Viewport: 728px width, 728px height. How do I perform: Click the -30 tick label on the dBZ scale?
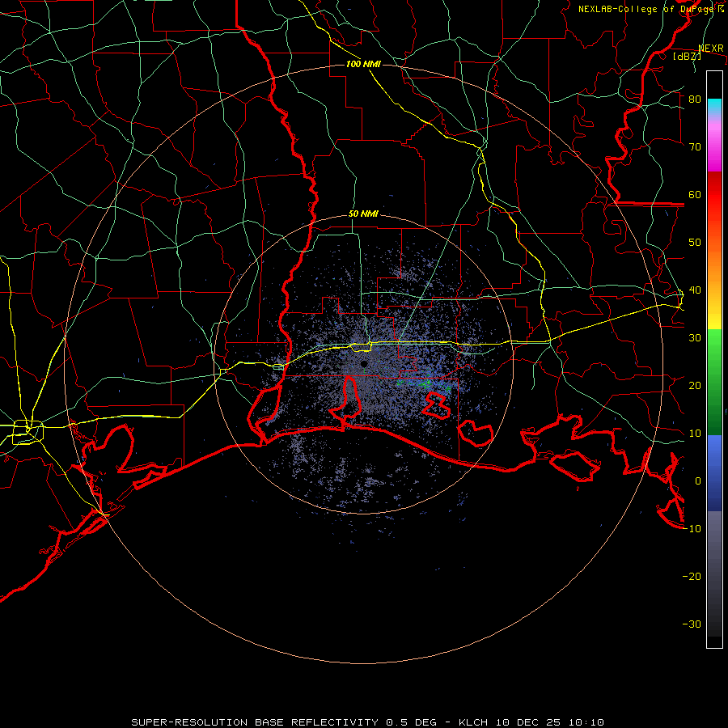click(x=692, y=624)
